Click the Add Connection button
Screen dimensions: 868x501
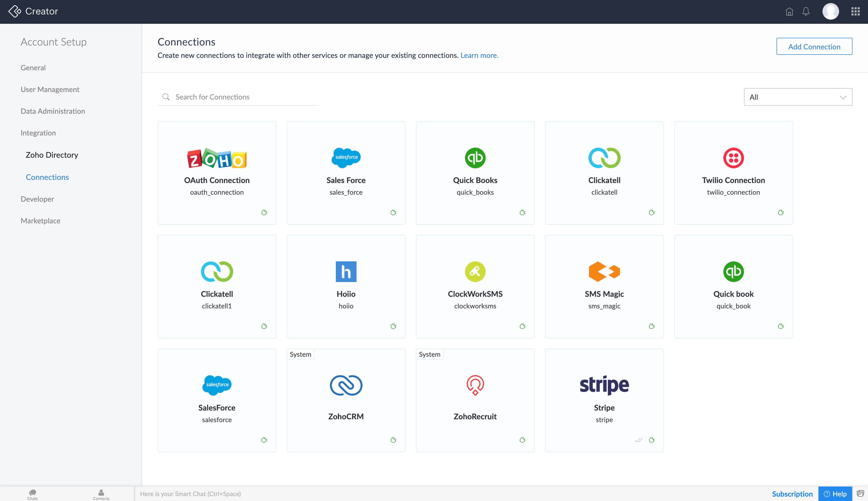pos(814,47)
